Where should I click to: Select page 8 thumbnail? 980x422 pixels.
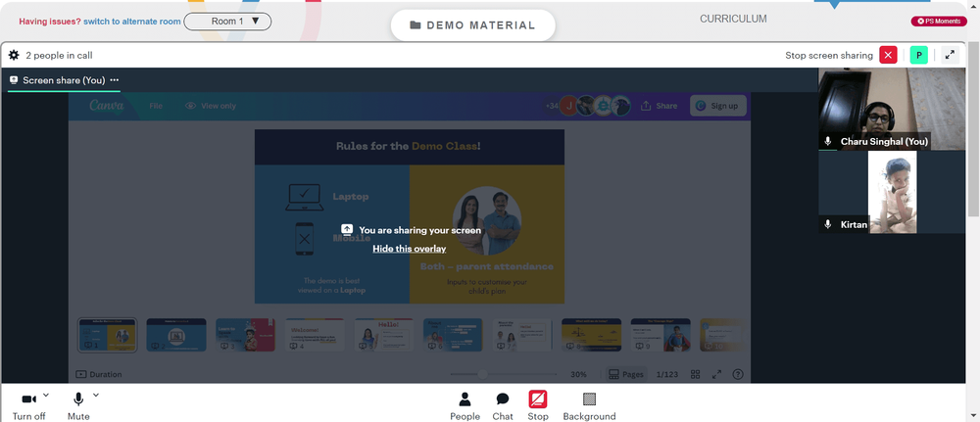591,335
